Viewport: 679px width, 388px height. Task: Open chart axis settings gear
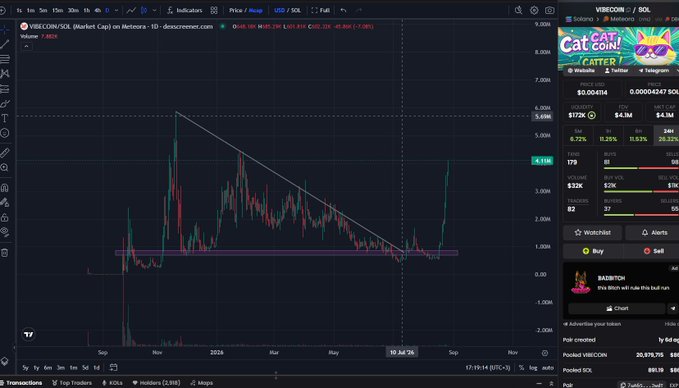pos(545,353)
